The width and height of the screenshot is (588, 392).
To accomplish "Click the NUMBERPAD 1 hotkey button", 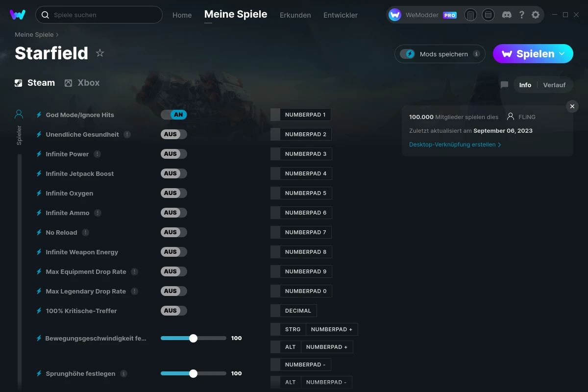I will pos(305,115).
